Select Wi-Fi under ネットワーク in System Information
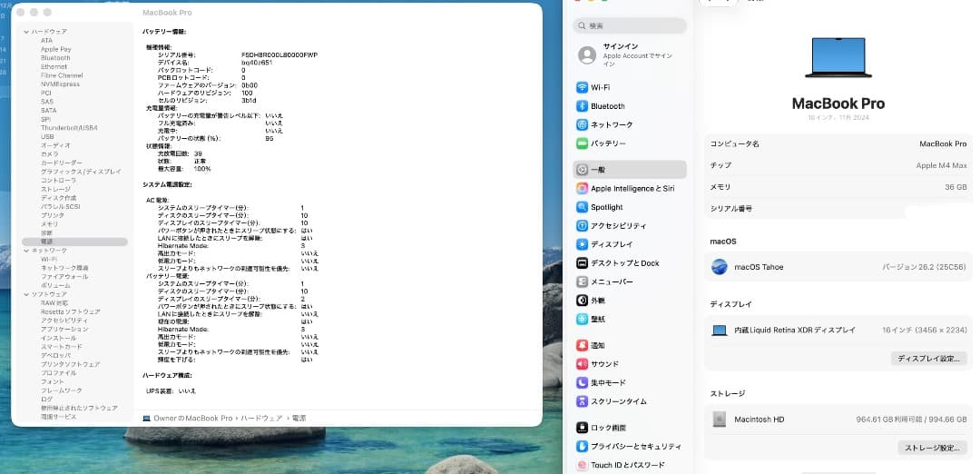 (x=49, y=260)
